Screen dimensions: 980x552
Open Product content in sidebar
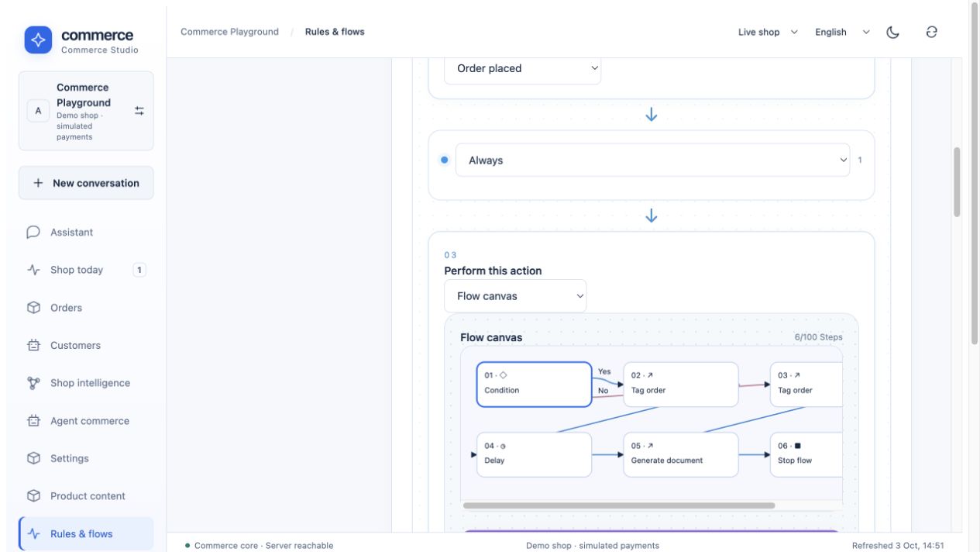click(86, 496)
